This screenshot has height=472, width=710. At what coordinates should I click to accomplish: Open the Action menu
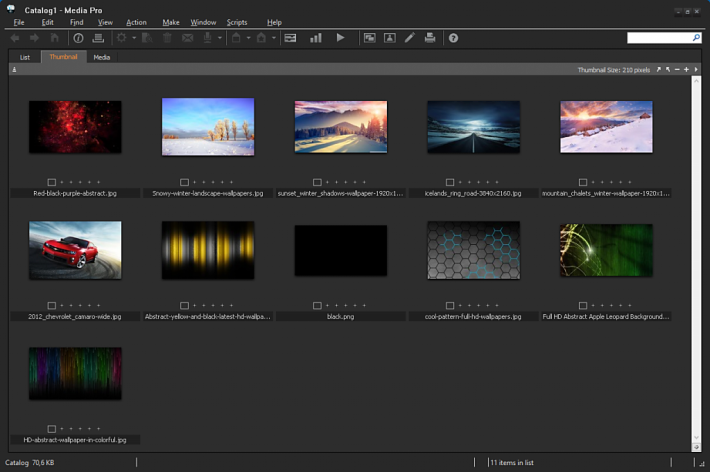pyautogui.click(x=136, y=22)
